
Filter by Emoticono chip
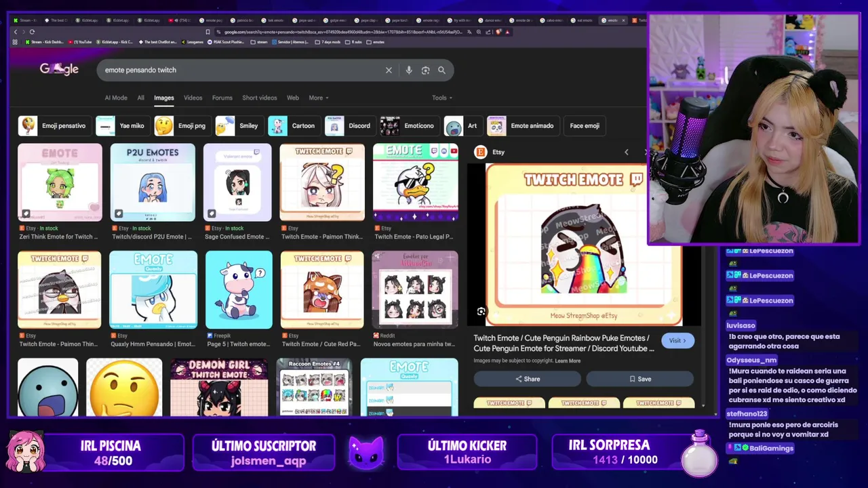coord(409,125)
